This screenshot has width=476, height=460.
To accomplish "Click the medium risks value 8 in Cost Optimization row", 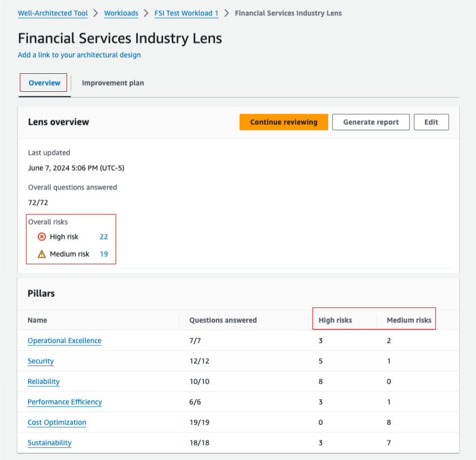I will pos(389,423).
